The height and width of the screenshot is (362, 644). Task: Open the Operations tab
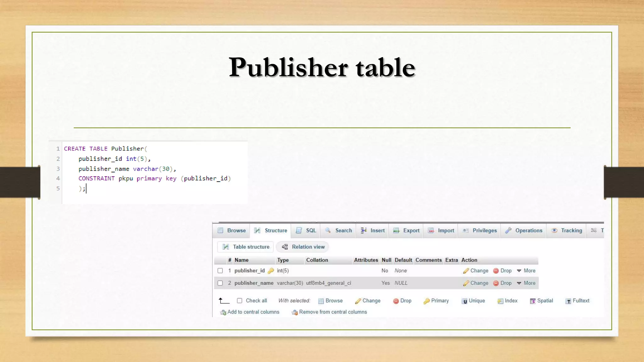click(524, 230)
